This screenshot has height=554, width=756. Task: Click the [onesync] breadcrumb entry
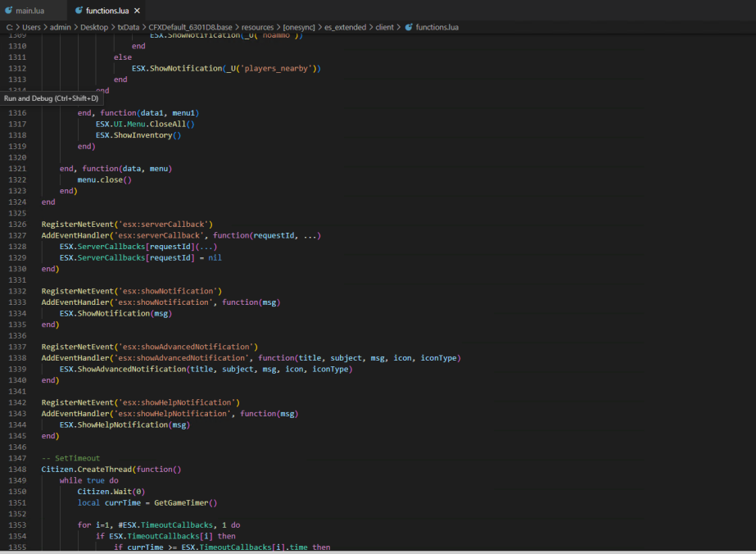pyautogui.click(x=298, y=27)
